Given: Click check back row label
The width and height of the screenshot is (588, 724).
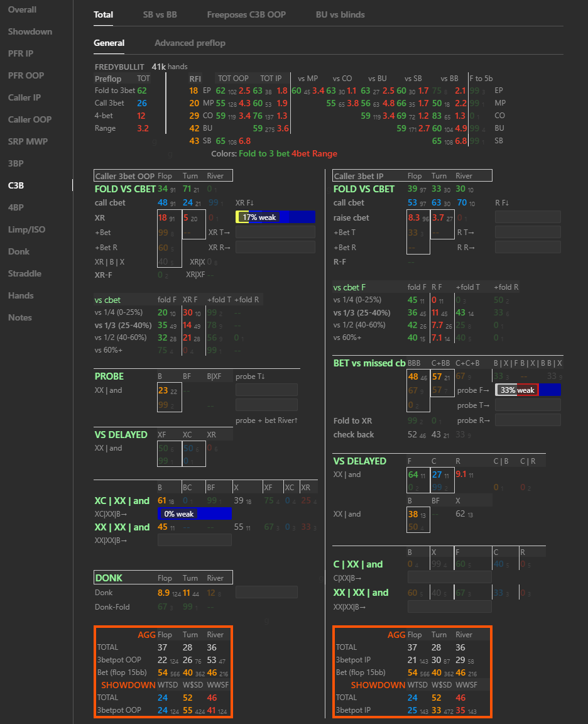Looking at the screenshot, I should point(354,434).
